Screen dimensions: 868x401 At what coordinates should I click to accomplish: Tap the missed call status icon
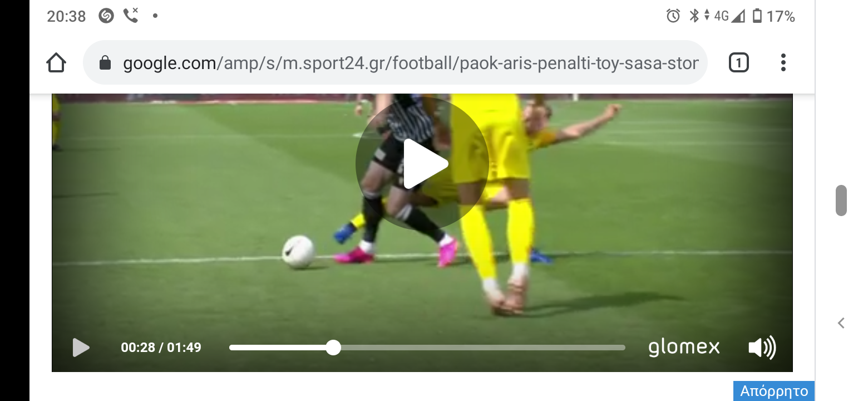click(131, 16)
